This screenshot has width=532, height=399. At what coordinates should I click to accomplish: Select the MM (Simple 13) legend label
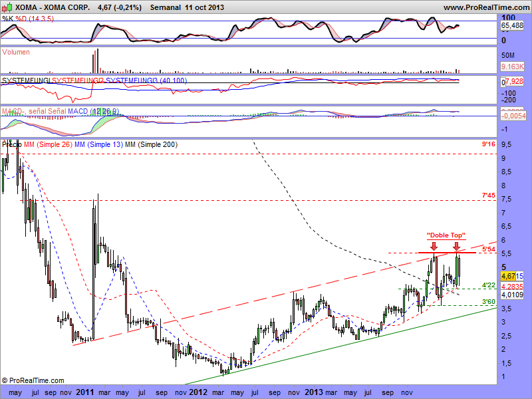coord(98,144)
